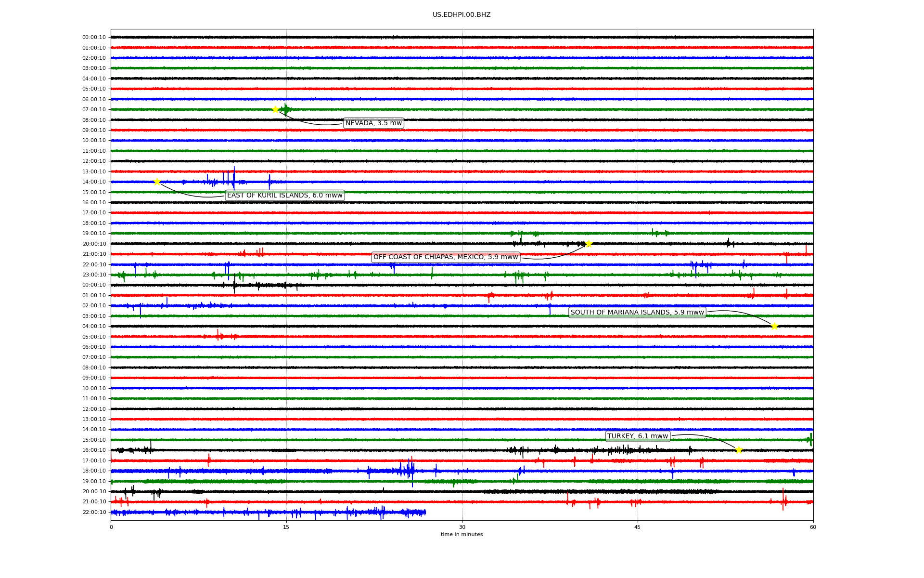Click the final blue trace in the bottom row
The image size is (924, 578).
pos(269,512)
